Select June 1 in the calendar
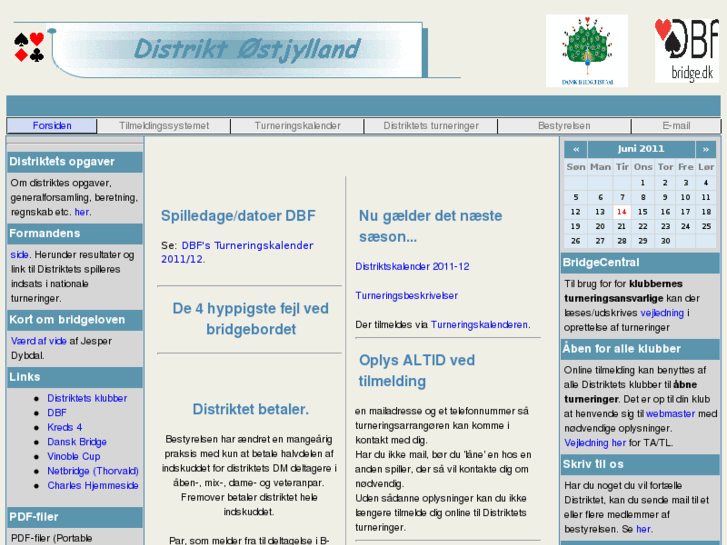Viewport: 727px width, 545px height. pos(643,183)
